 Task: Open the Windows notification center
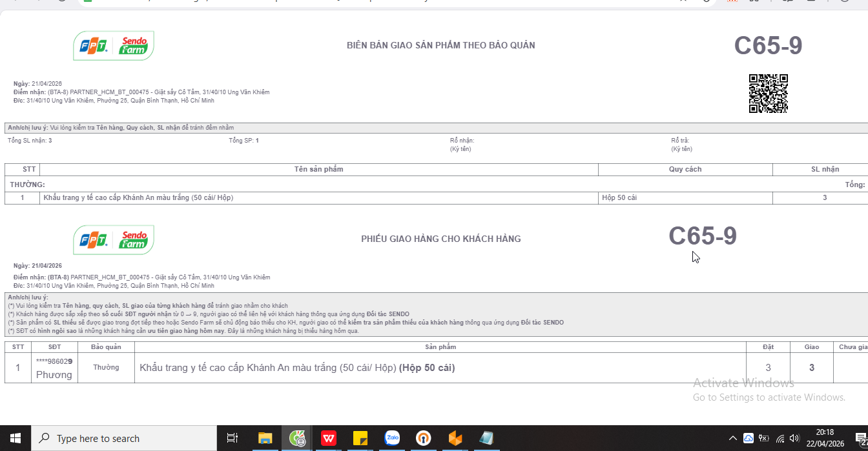(x=861, y=439)
